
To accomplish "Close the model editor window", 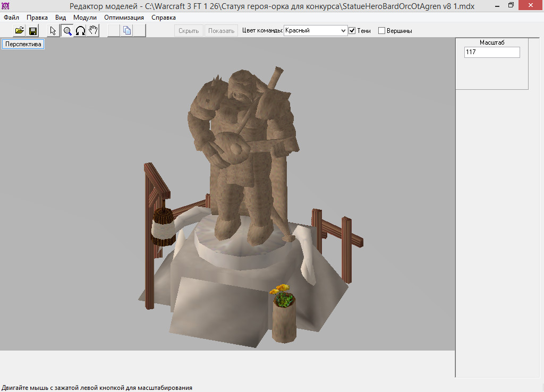I will (531, 5).
